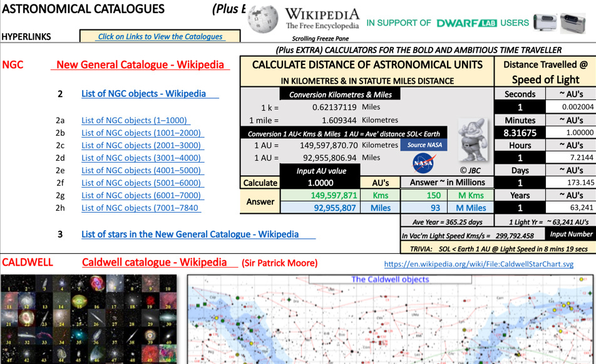The height and width of the screenshot is (364, 596).
Task: Select the Years input cell showing 1
Action: 520,208
